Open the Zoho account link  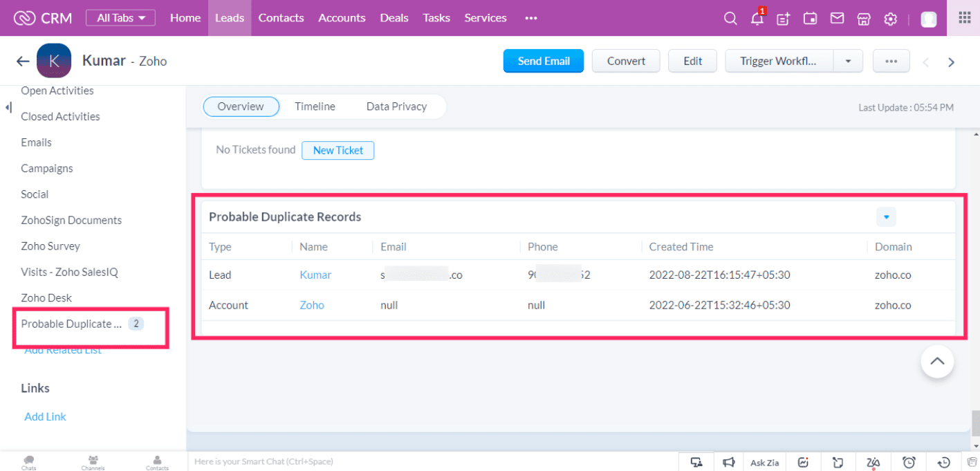(x=312, y=306)
